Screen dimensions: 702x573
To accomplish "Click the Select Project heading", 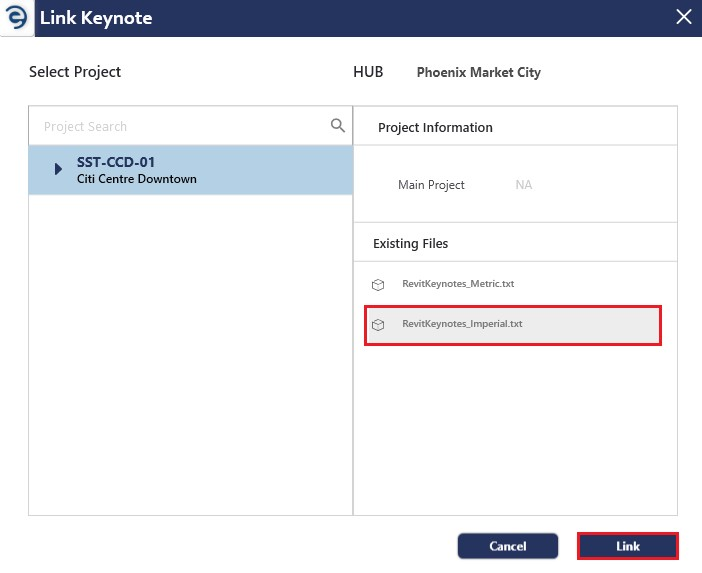I will click(x=75, y=72).
